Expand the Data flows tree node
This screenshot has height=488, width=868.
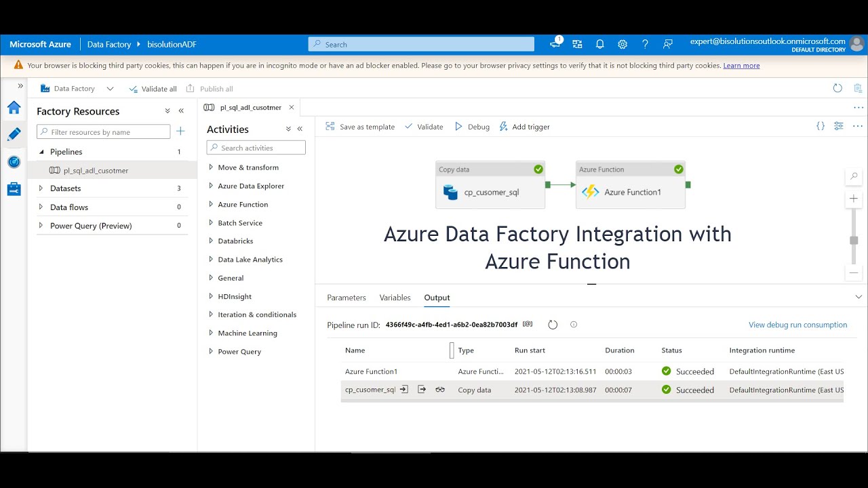tap(41, 207)
